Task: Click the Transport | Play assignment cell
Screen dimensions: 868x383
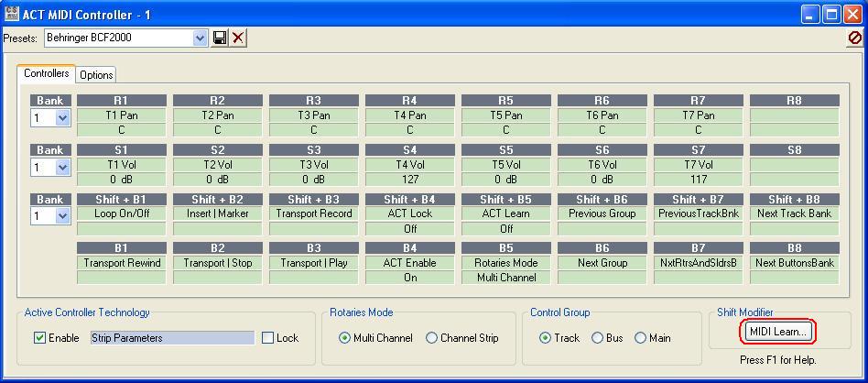Action: [314, 263]
